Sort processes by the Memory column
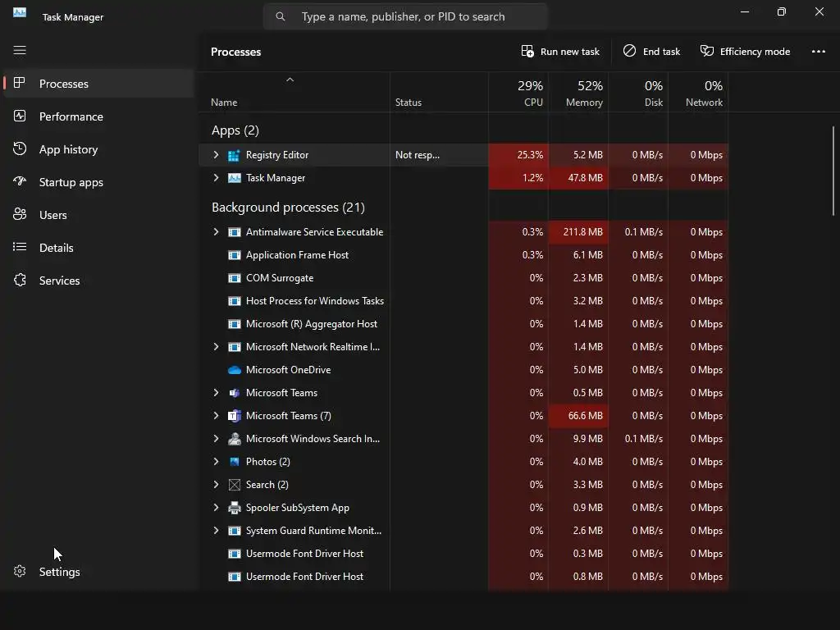 [578, 93]
